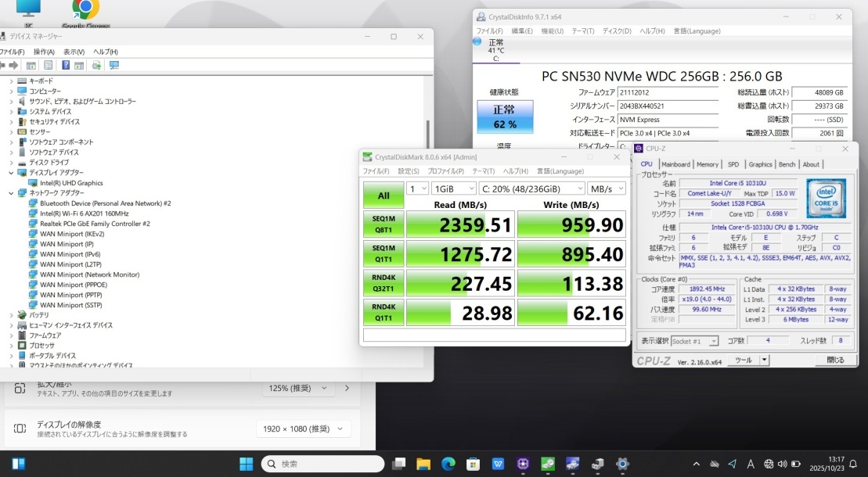Click the green All benchmark button
This screenshot has height=477, width=868.
coord(384,196)
